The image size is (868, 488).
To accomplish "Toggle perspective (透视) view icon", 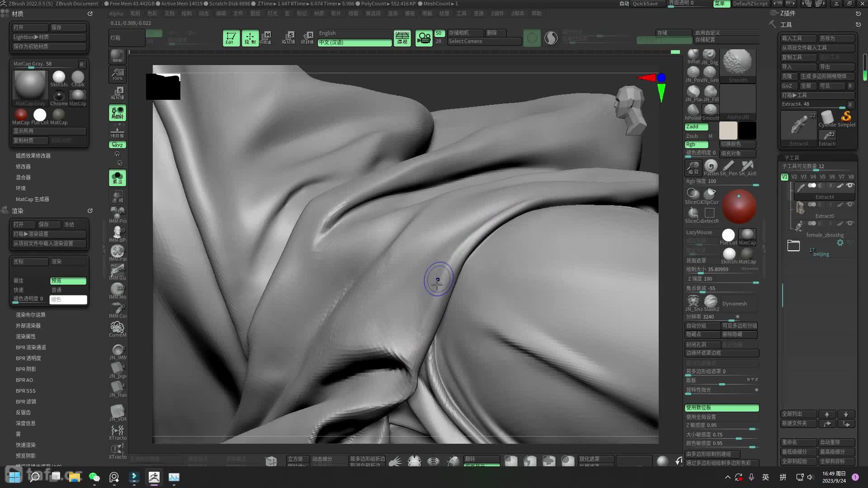I will 402,38.
